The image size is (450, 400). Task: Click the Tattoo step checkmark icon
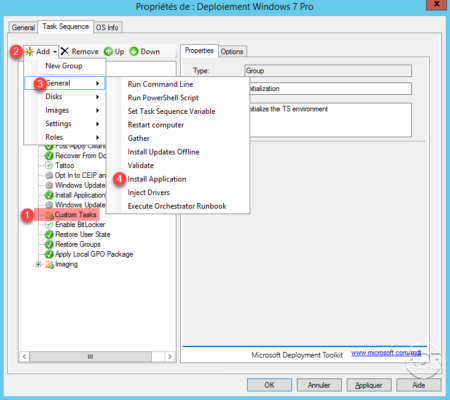click(49, 165)
